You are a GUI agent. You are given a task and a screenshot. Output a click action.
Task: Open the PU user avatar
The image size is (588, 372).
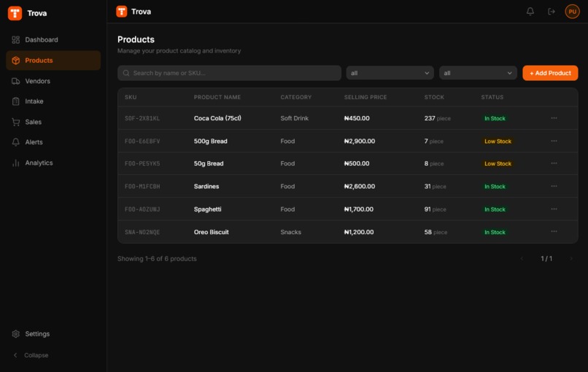click(572, 12)
